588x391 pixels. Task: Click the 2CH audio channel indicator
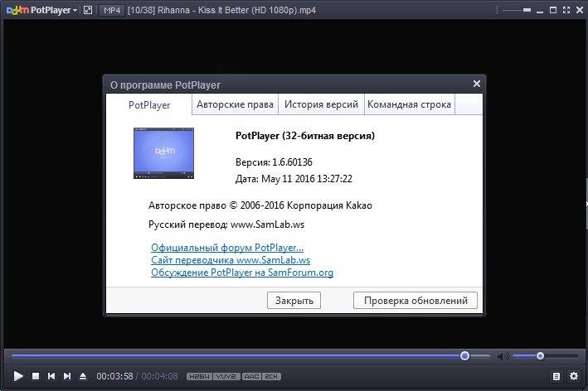(271, 376)
